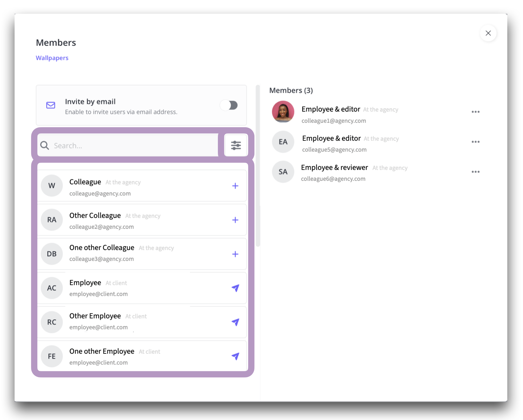Add Other Colleague with plus icon
Viewport: 523px width, 420px height.
point(235,220)
